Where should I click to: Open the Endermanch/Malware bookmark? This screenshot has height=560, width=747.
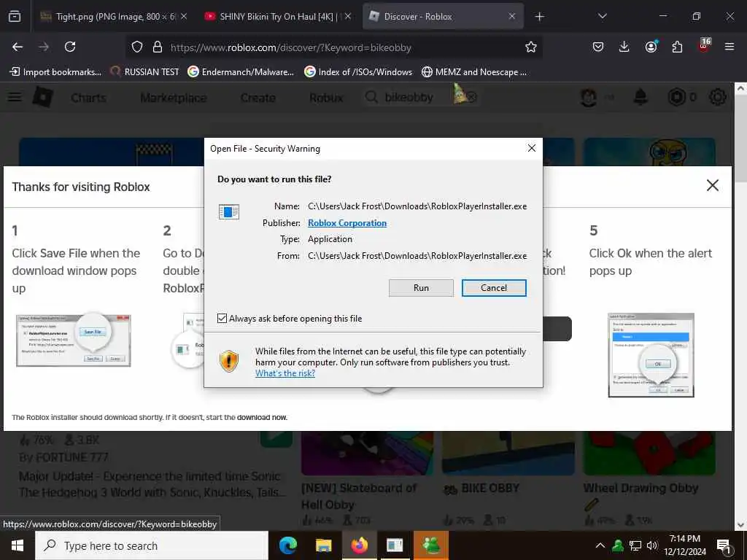click(241, 72)
